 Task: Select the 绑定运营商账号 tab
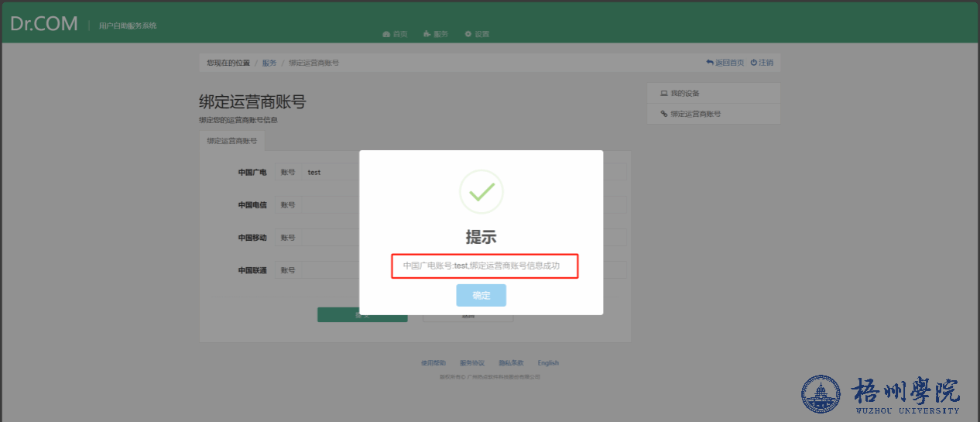(231, 141)
